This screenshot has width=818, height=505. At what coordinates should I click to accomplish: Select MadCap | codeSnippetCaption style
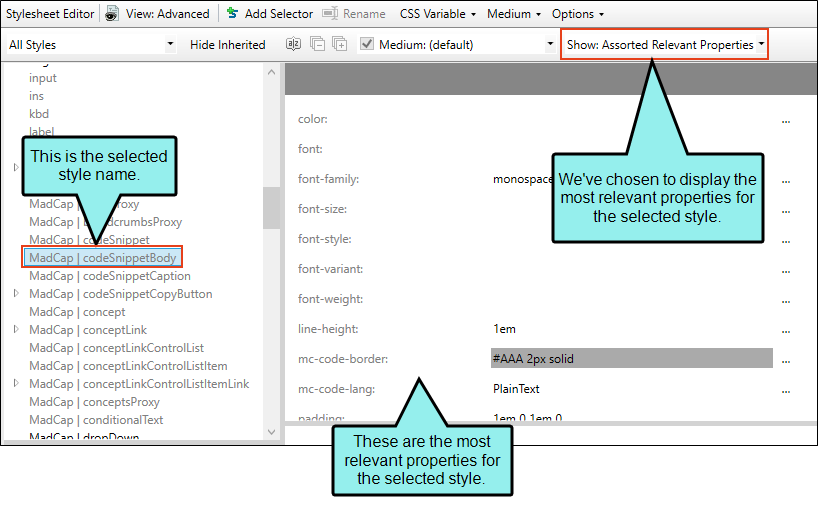coord(110,276)
